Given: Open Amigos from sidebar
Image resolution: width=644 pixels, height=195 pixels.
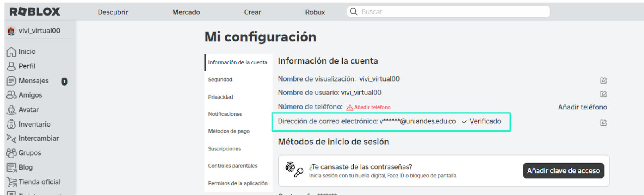Looking at the screenshot, I should (30, 95).
